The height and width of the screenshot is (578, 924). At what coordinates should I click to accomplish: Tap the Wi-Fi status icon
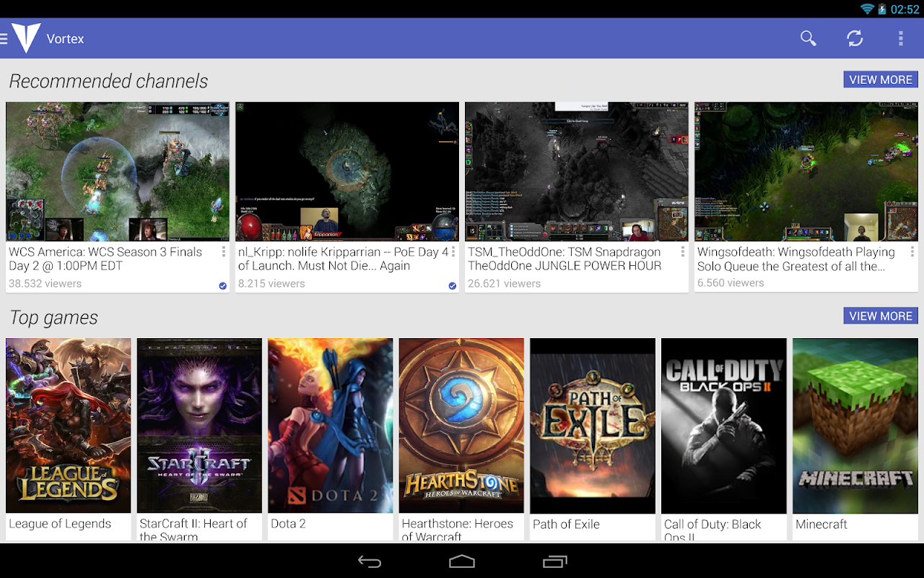point(867,9)
